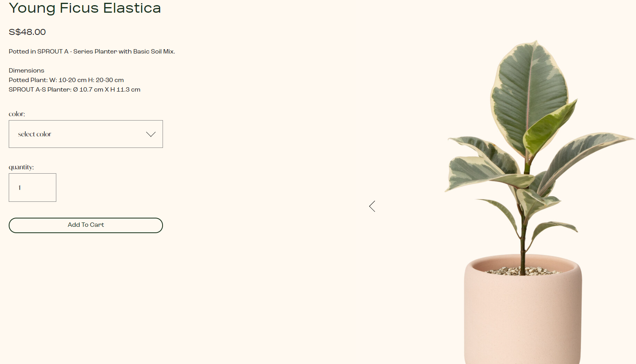636x364 pixels.
Task: Click the quantity: field label
Action: 21,167
